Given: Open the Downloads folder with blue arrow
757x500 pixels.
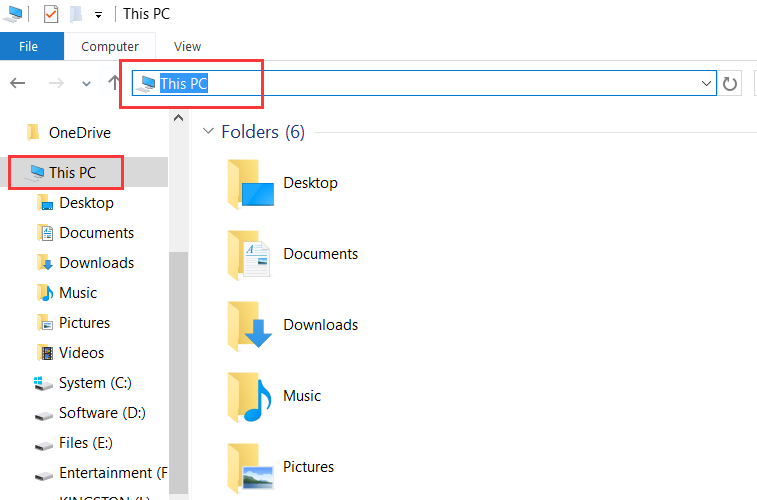Looking at the screenshot, I should point(250,326).
